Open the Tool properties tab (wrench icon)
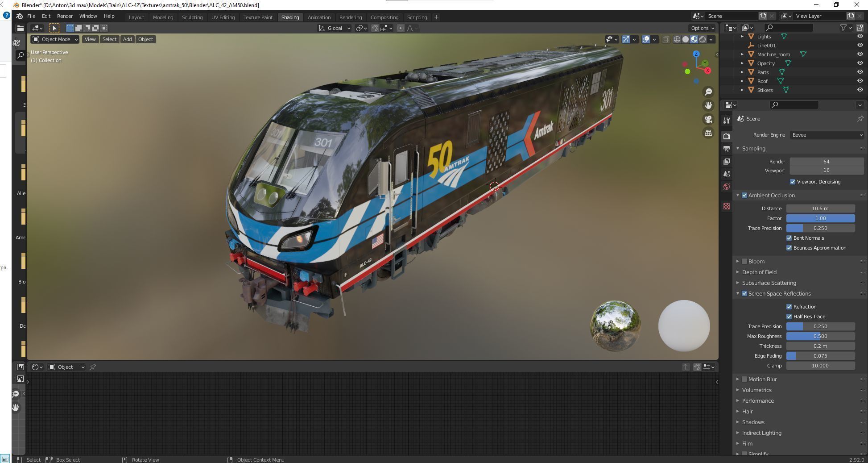The width and height of the screenshot is (868, 463). click(x=727, y=120)
